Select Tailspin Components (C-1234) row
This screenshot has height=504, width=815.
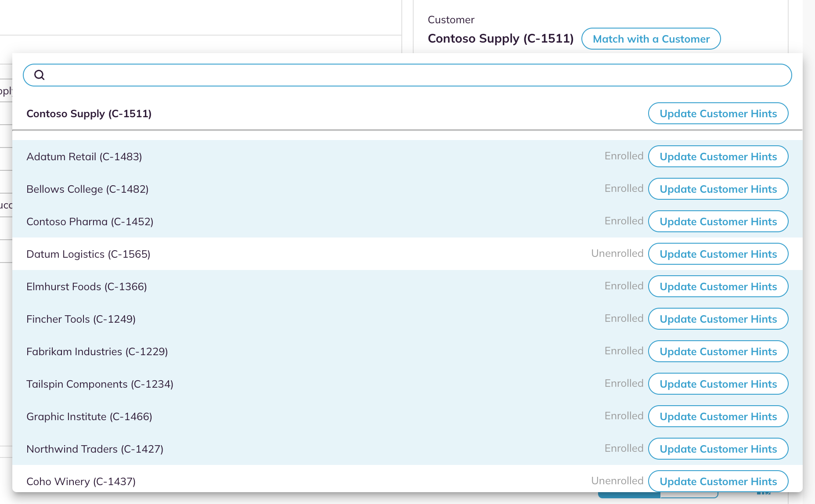coord(407,384)
